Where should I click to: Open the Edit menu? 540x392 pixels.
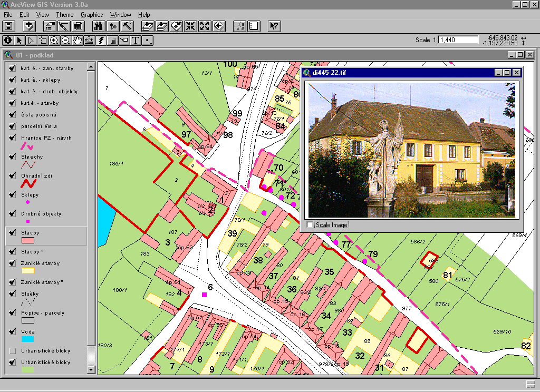click(x=24, y=15)
